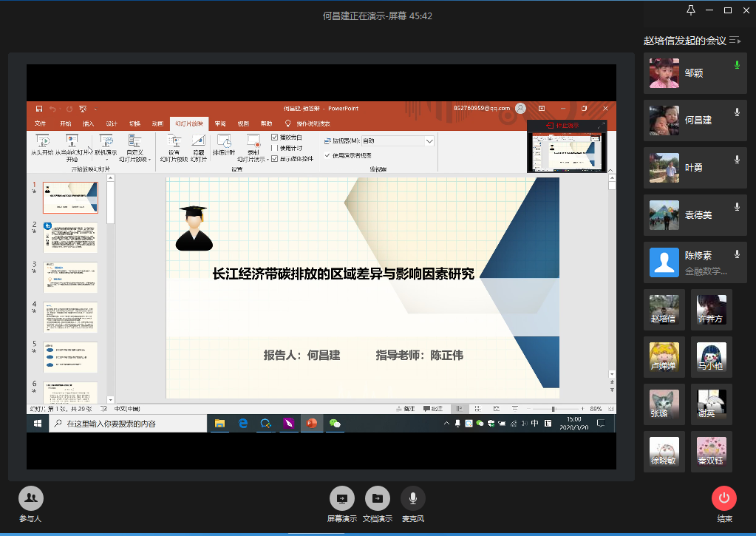Switch to the 设计 ribbon tab

pos(112,123)
